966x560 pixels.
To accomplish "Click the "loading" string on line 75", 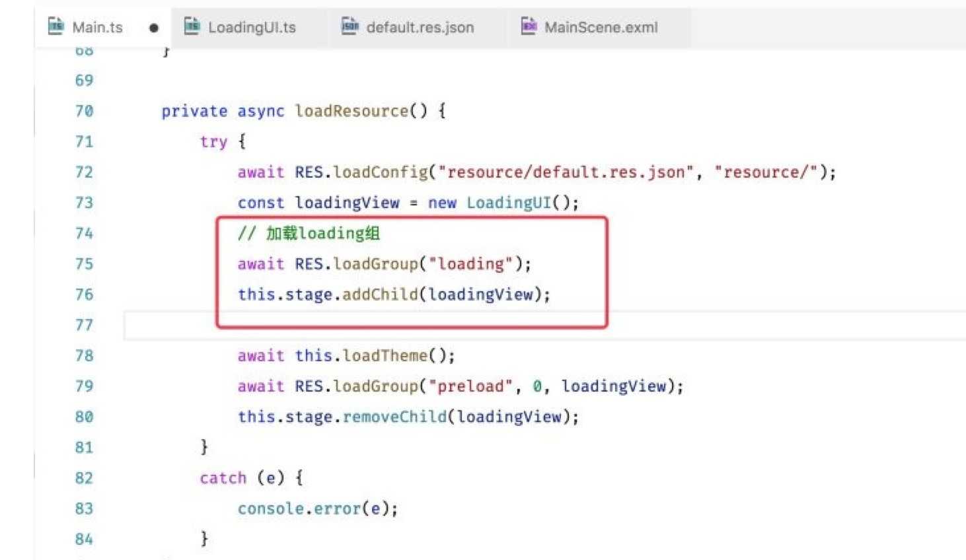I will (471, 264).
